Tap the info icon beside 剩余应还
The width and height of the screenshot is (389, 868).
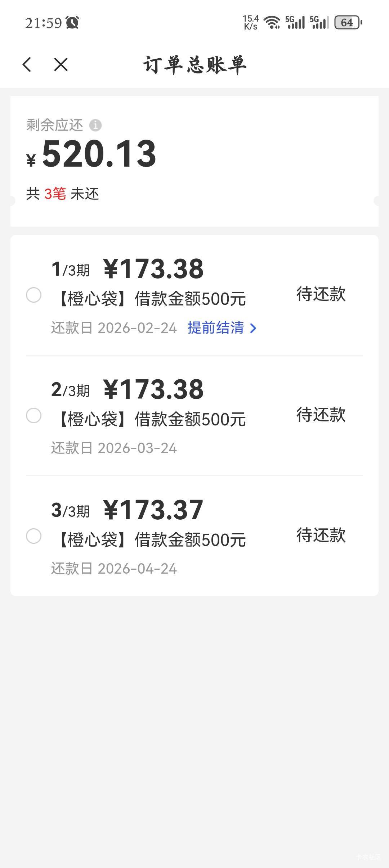click(95, 125)
